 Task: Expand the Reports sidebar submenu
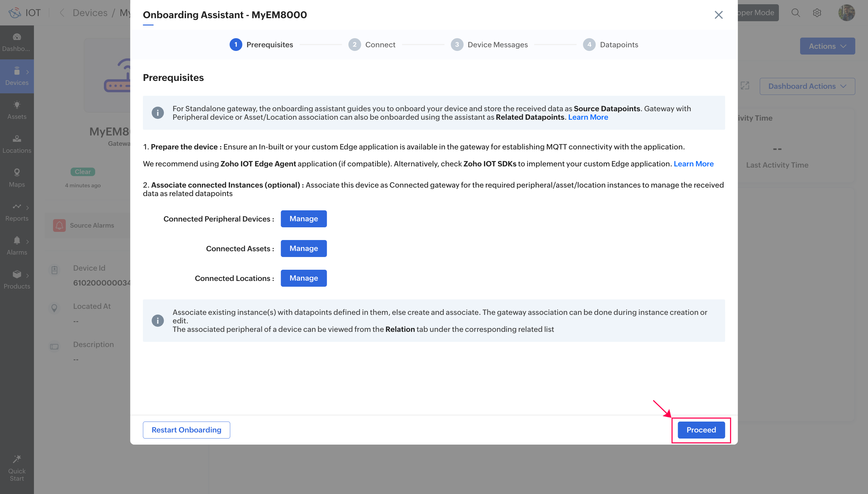point(28,208)
